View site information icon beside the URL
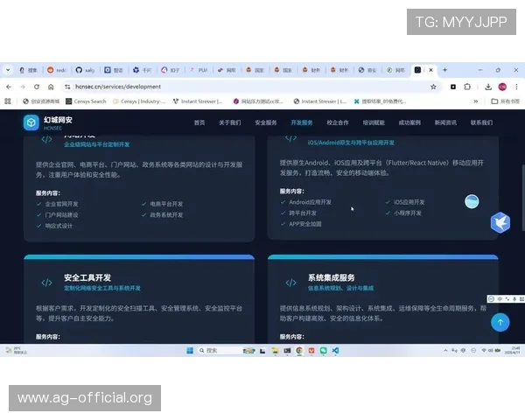The image size is (525, 420). click(x=67, y=87)
